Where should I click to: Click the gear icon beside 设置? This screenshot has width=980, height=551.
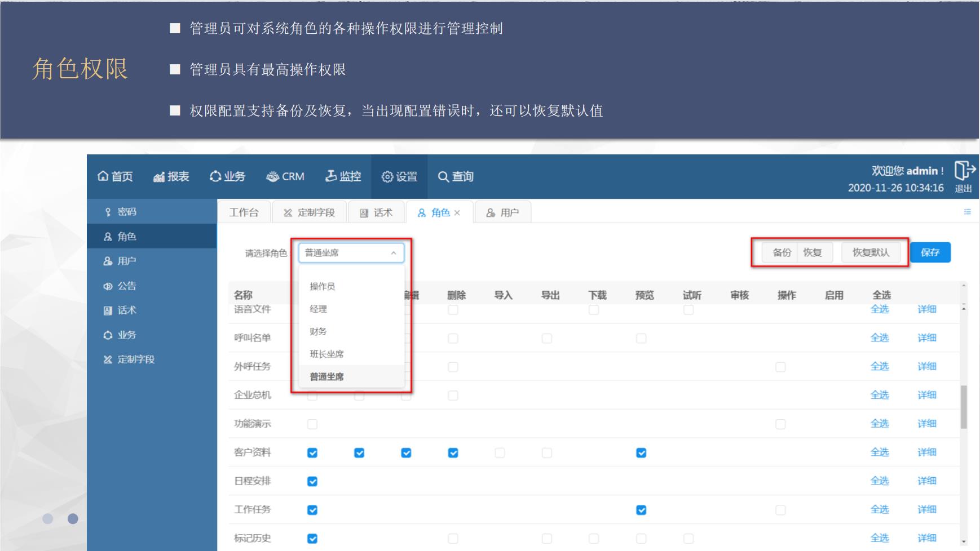tap(387, 177)
